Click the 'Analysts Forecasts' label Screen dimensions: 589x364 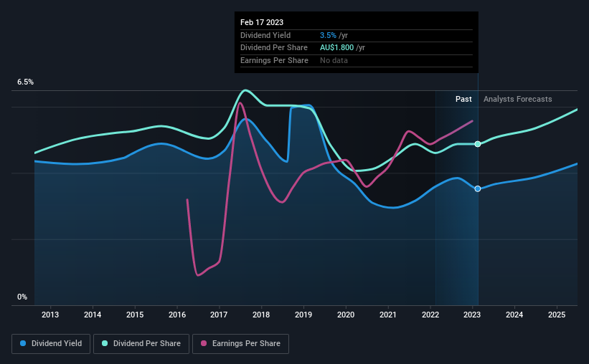(x=518, y=99)
